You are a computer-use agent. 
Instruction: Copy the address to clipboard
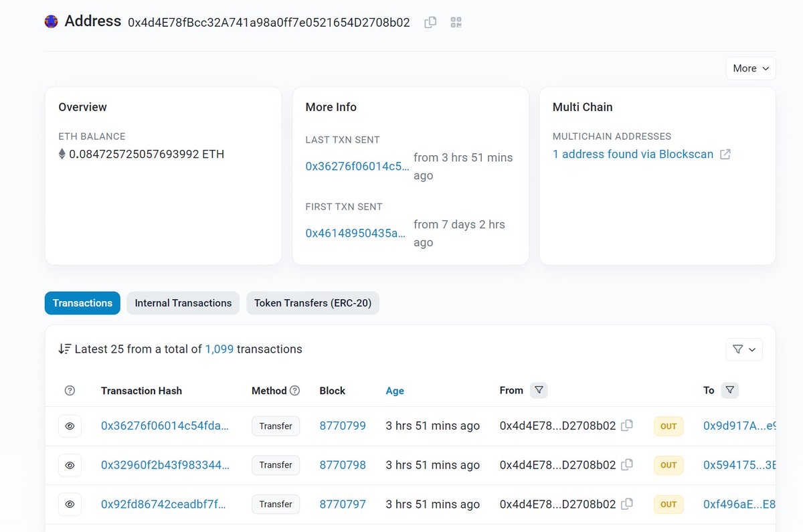430,22
